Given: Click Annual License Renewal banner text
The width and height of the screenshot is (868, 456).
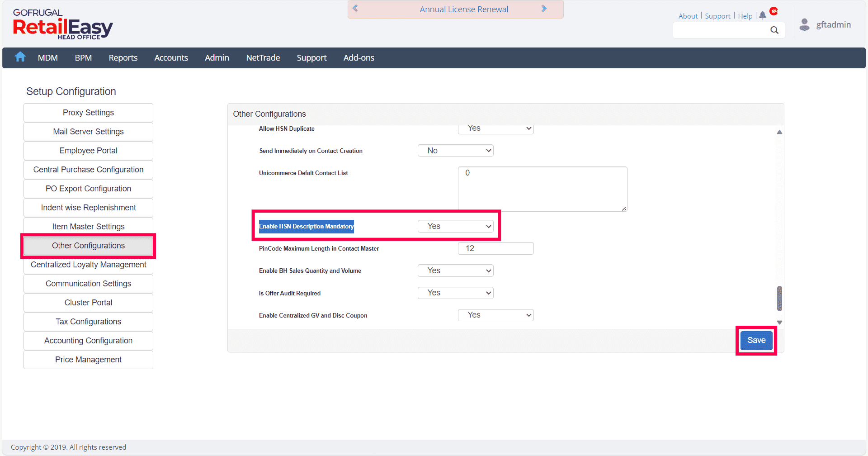Looking at the screenshot, I should 464,9.
